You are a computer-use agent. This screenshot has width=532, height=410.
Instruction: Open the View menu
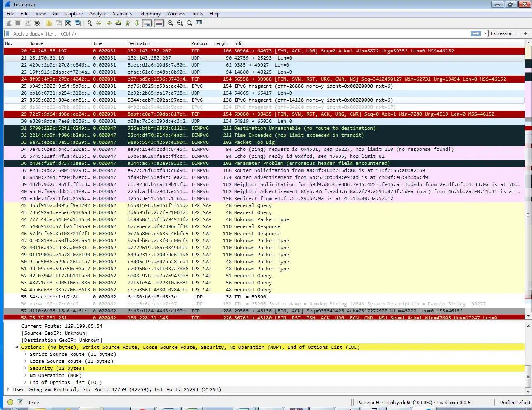(x=40, y=14)
